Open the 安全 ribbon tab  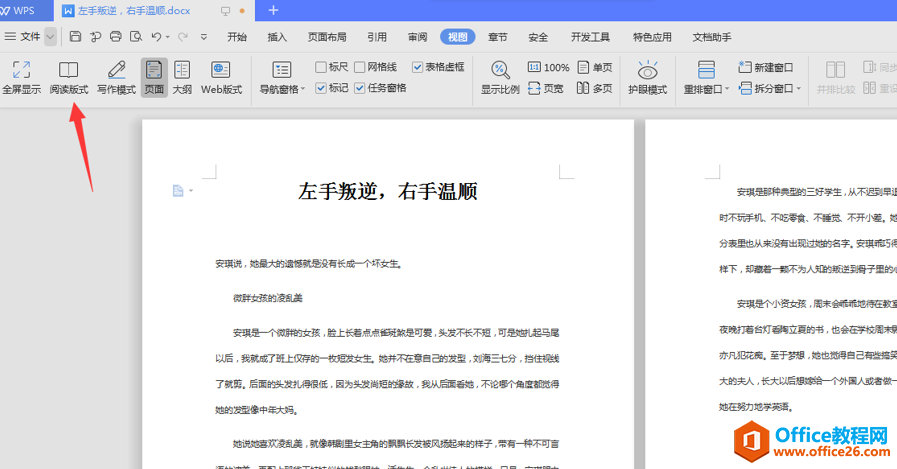click(x=538, y=37)
